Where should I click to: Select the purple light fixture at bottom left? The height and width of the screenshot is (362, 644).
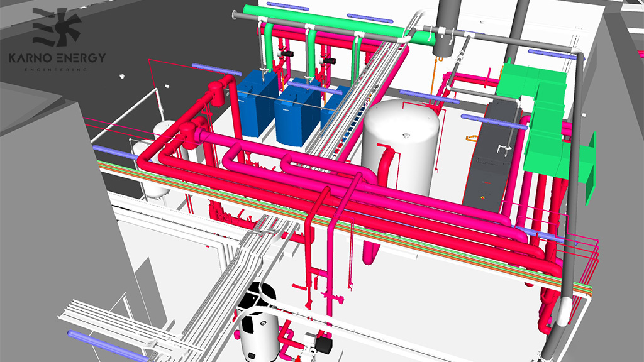click(107, 347)
